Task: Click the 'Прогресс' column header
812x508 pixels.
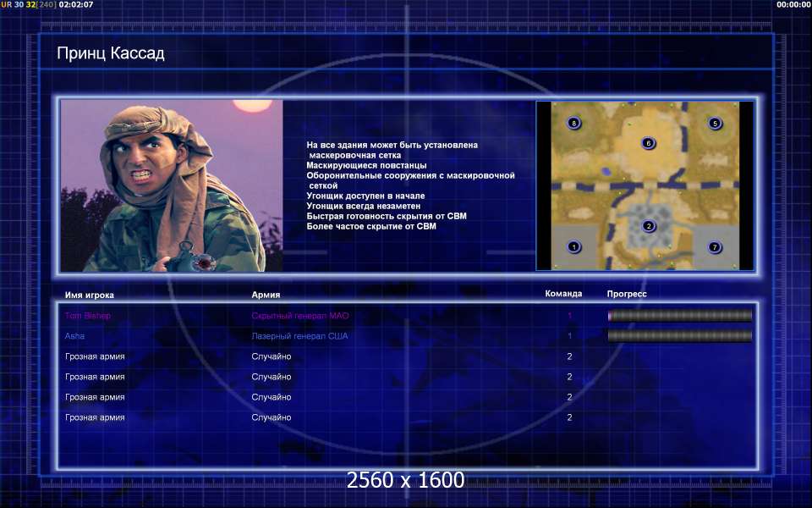Action: (x=627, y=294)
